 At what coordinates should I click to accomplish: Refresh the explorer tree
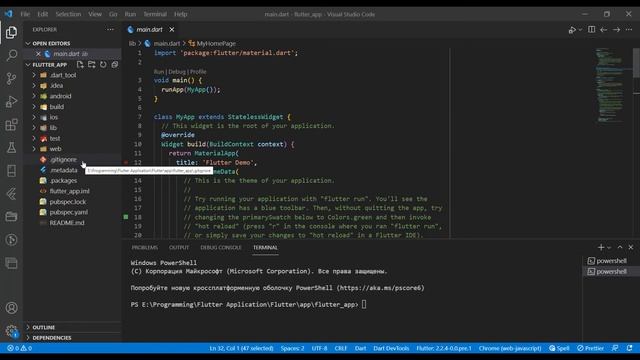[x=103, y=64]
